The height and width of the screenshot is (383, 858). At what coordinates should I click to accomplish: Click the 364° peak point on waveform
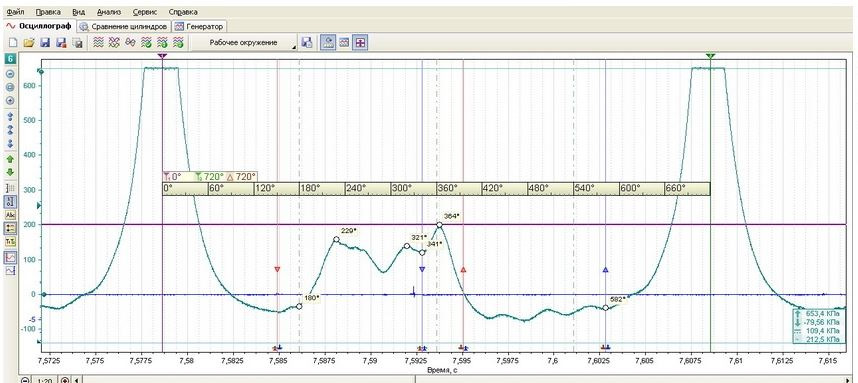point(439,225)
